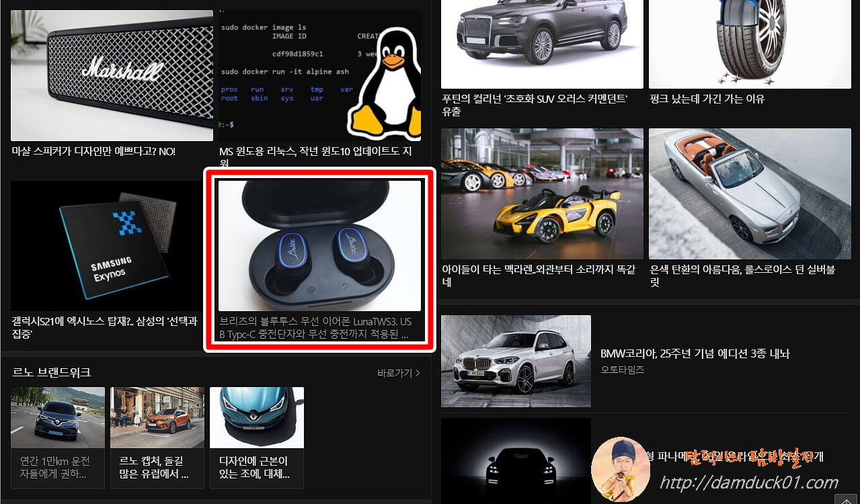Image resolution: width=860 pixels, height=504 pixels.
Task: Open Renault card '르노 캡처, 돌길 많은 유럽에서 ...'
Action: point(153,468)
